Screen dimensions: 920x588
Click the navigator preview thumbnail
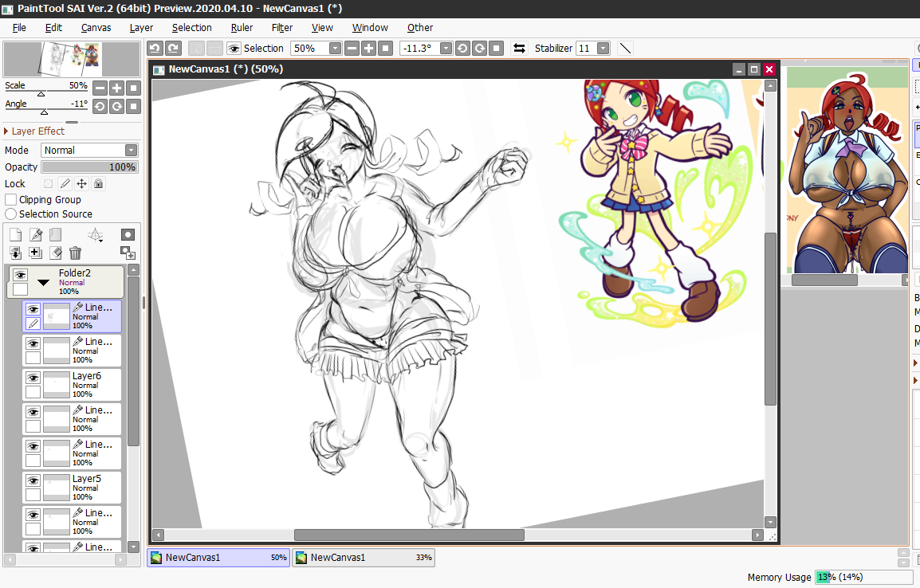point(72,59)
